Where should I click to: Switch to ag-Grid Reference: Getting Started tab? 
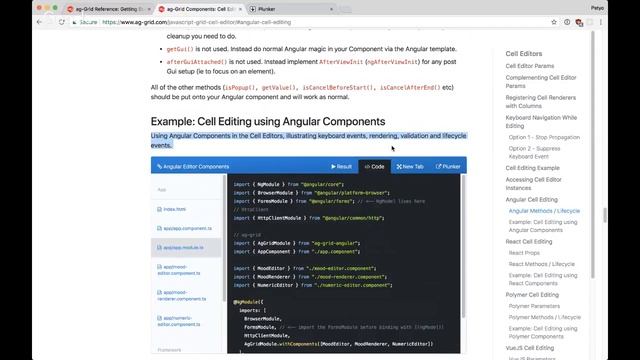click(109, 9)
